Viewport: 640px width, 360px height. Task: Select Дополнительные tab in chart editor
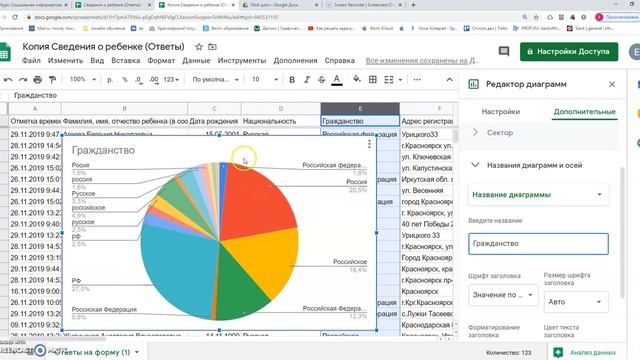(x=584, y=111)
